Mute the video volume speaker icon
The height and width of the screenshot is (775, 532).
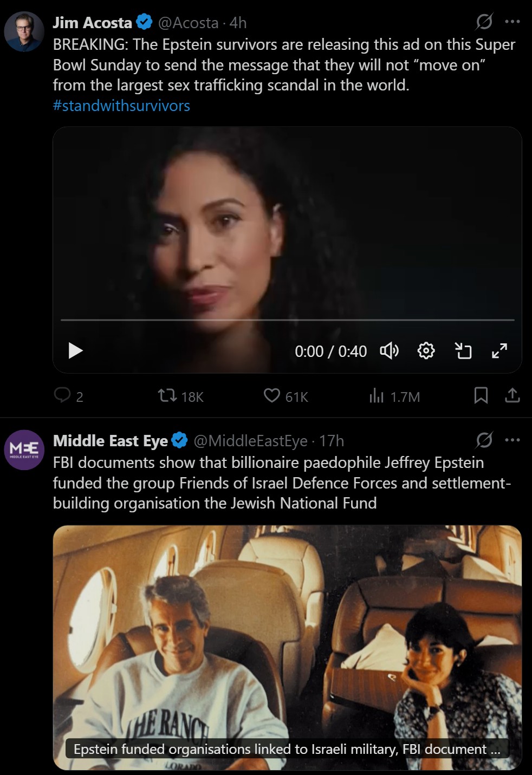point(389,351)
